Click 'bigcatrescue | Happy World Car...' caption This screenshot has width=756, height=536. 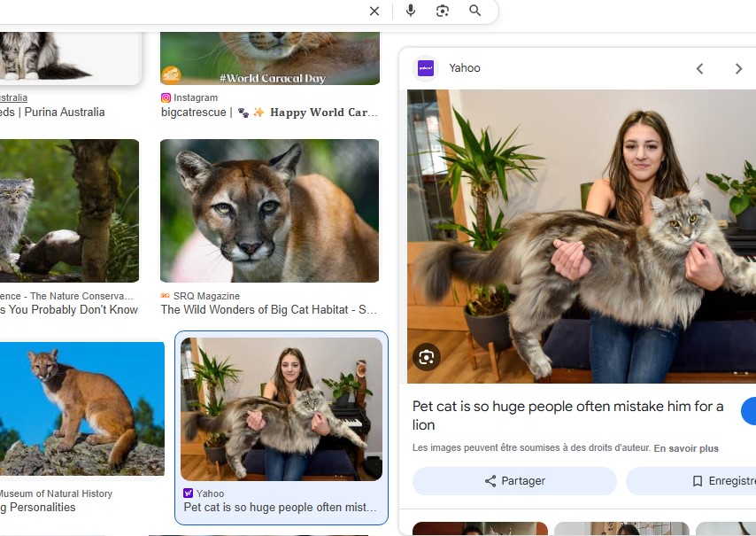click(269, 113)
